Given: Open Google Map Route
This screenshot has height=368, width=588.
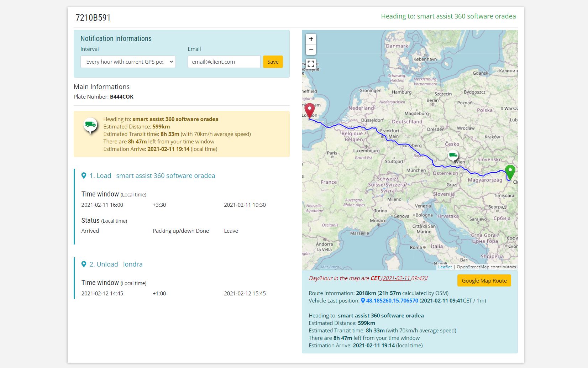Looking at the screenshot, I should pos(484,280).
